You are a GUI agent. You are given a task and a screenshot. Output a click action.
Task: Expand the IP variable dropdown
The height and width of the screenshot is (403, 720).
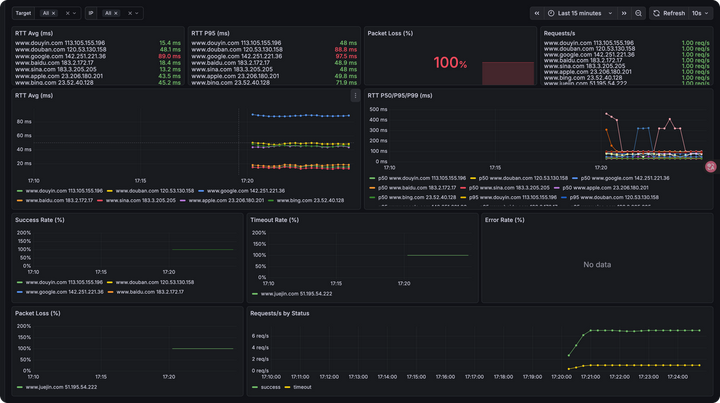click(136, 14)
